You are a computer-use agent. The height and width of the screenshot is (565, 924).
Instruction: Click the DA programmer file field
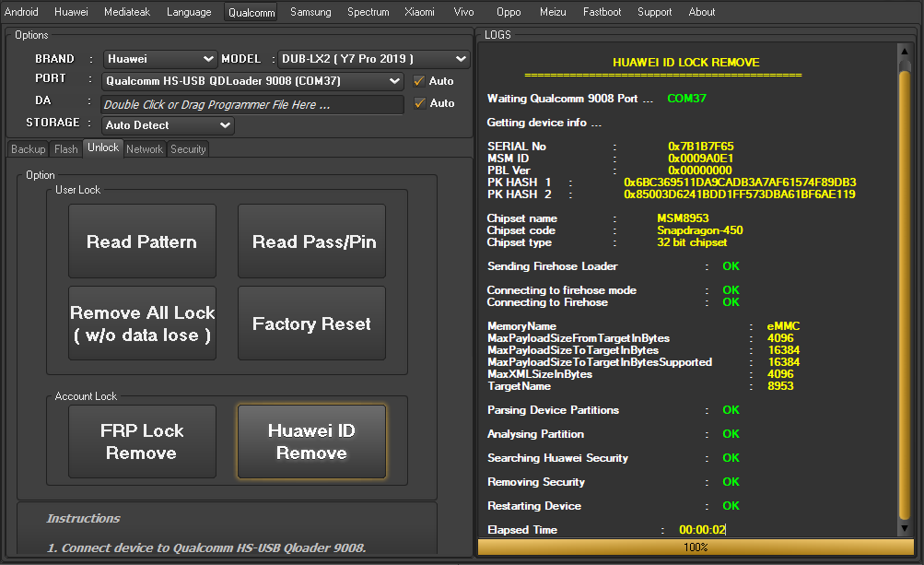[252, 104]
